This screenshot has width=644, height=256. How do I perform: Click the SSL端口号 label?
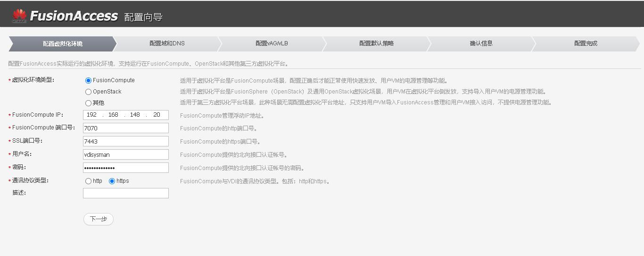tap(27, 141)
